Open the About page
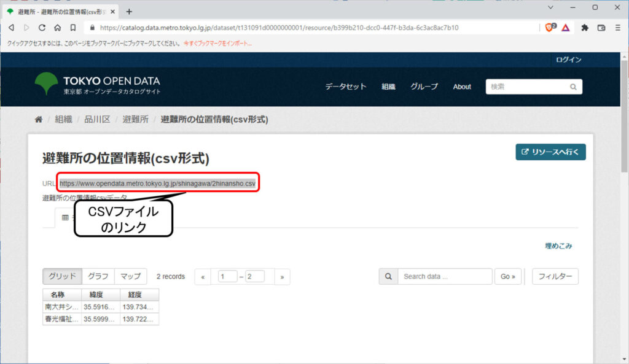 click(x=462, y=87)
